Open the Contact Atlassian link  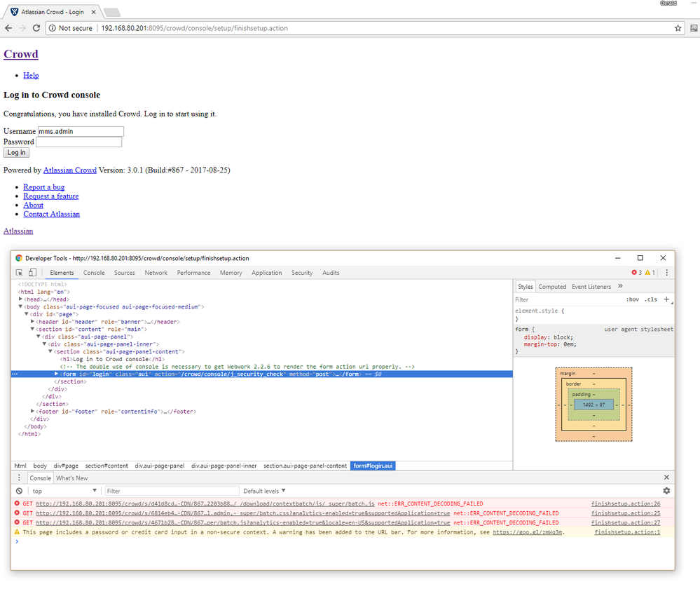coord(51,214)
